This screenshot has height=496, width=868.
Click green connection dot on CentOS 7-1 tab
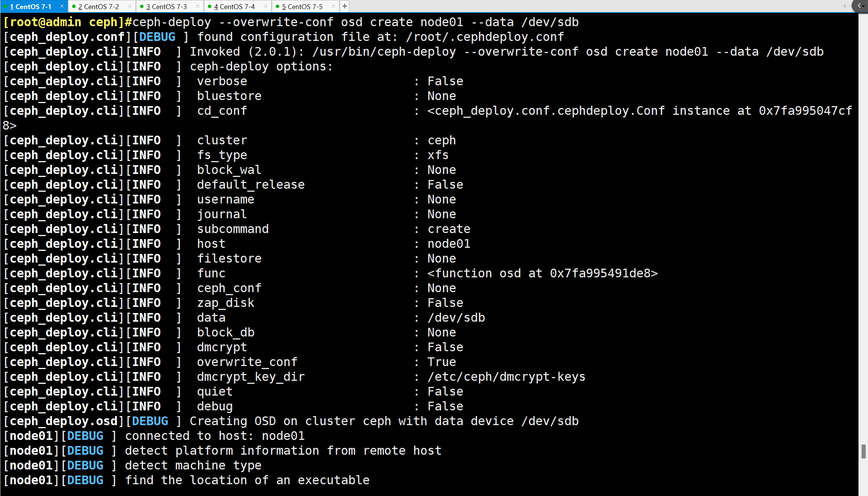pyautogui.click(x=6, y=6)
